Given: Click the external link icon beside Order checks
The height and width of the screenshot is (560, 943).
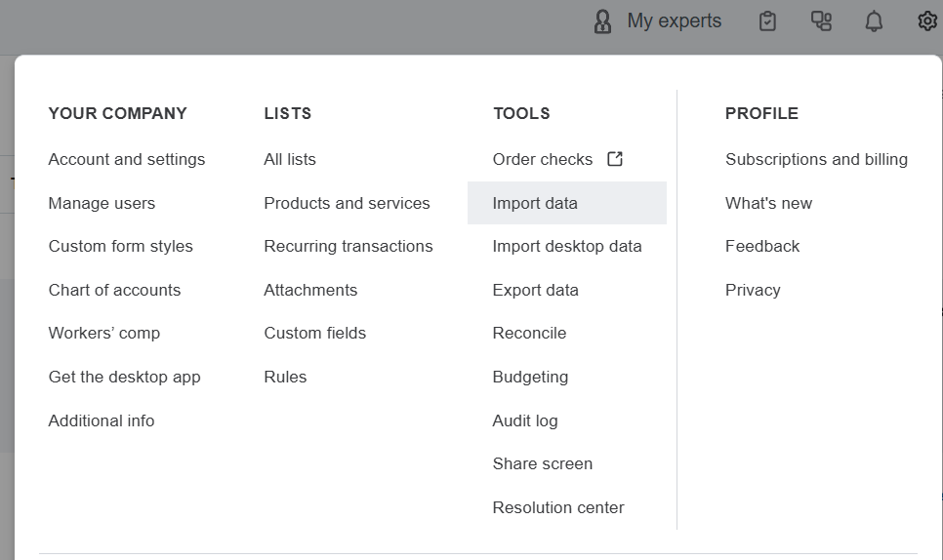Looking at the screenshot, I should tap(615, 159).
